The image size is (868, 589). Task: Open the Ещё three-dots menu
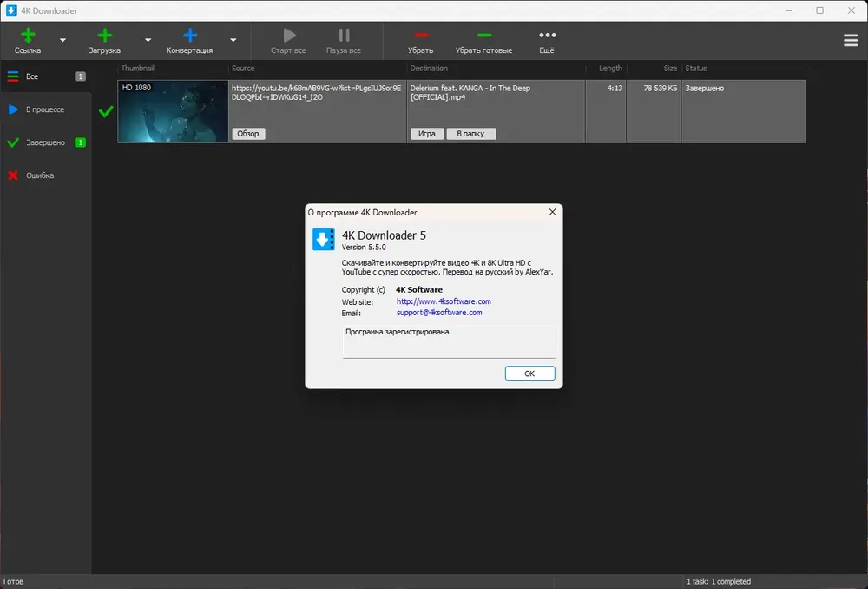pyautogui.click(x=547, y=36)
